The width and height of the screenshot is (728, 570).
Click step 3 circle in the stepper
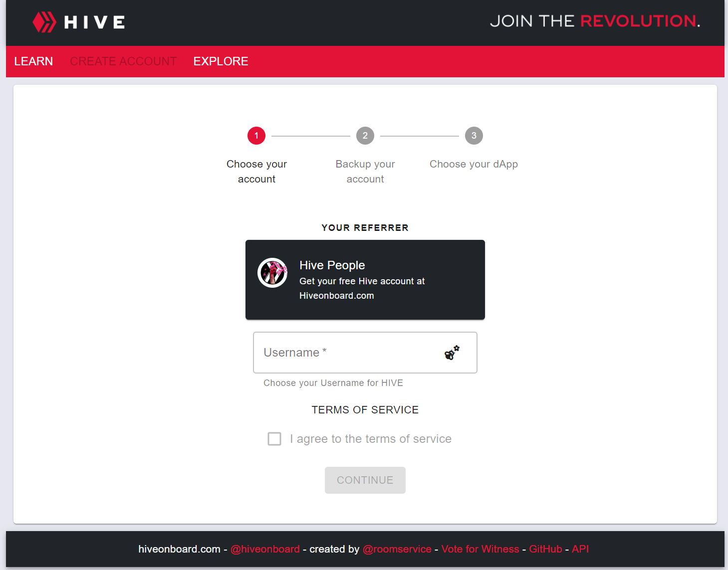pos(474,136)
